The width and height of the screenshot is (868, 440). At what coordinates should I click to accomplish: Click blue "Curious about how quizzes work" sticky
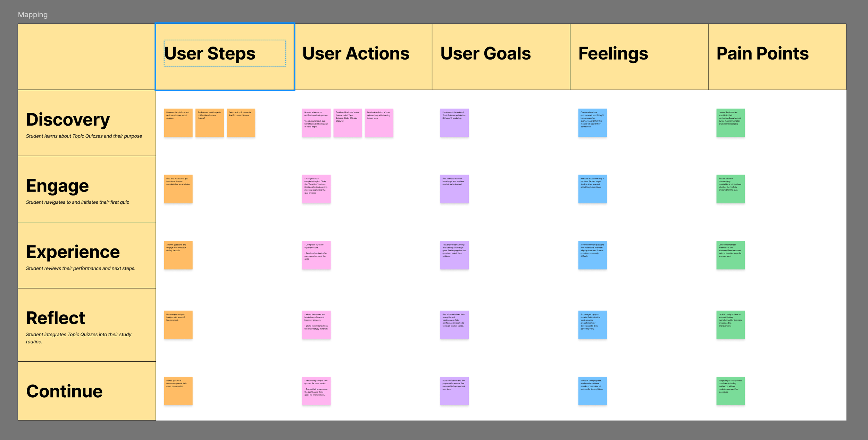click(x=593, y=123)
